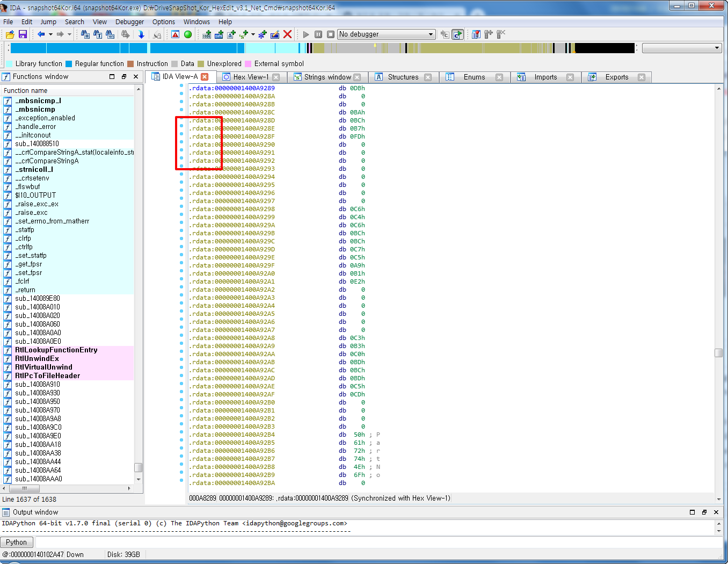Click the red X undefine icon

(x=287, y=34)
